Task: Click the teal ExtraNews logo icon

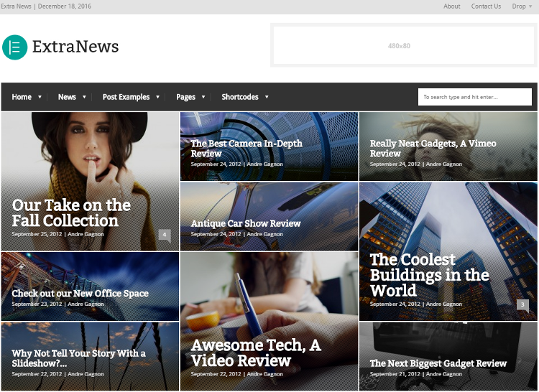Action: (15, 47)
